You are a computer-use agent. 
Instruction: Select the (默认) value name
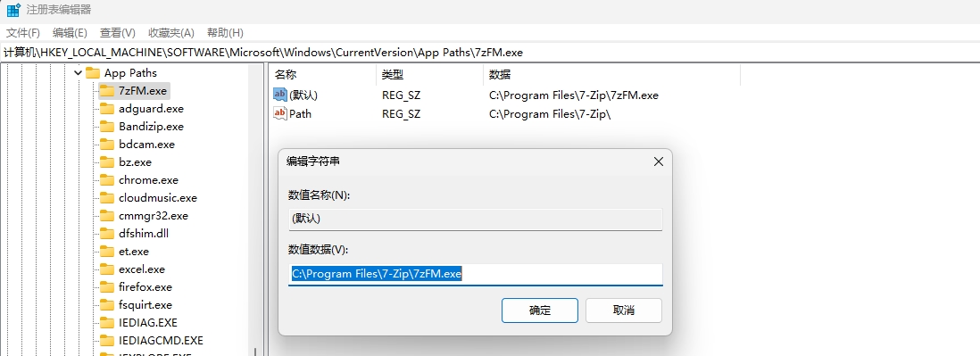point(303,95)
